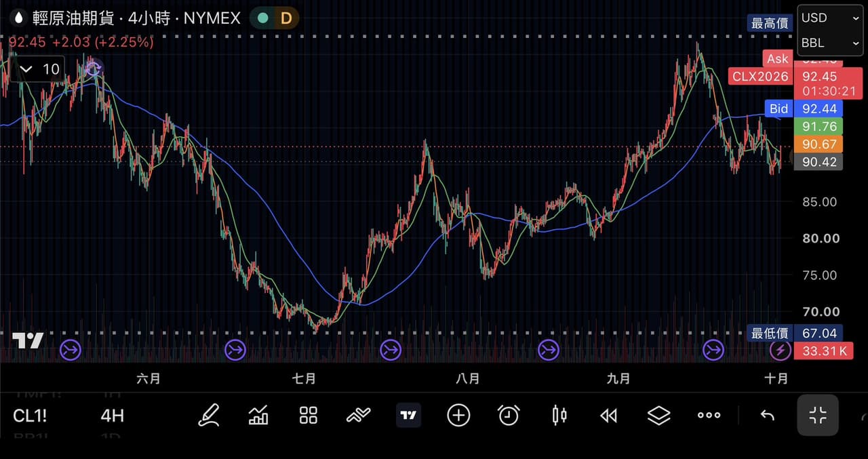
Task: Open the three-dots more menu
Action: [709, 415]
